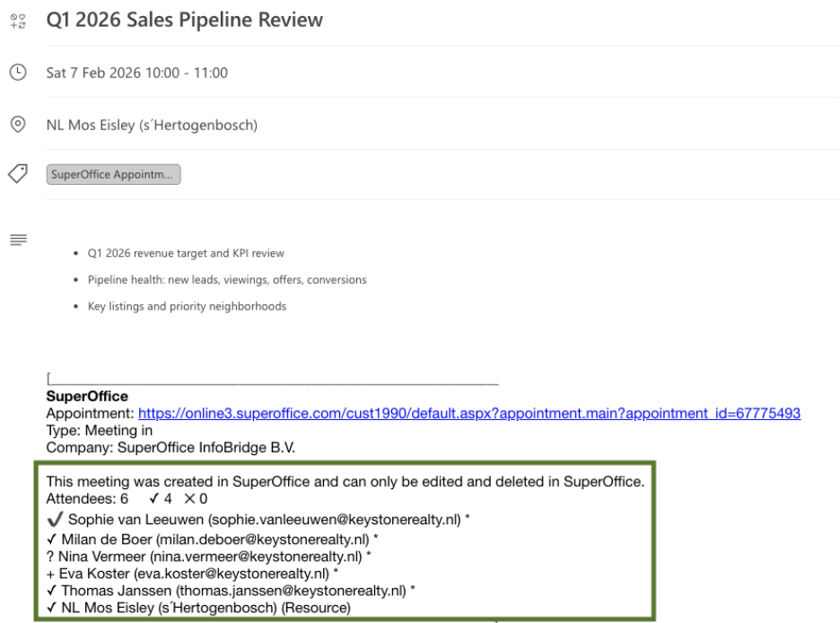This screenshot has width=840, height=623.
Task: Click the Q1 2026 revenue target bullet
Action: click(186, 253)
